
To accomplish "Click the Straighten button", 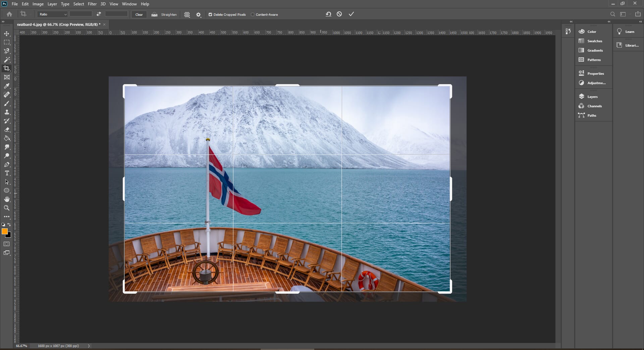I will coord(164,14).
